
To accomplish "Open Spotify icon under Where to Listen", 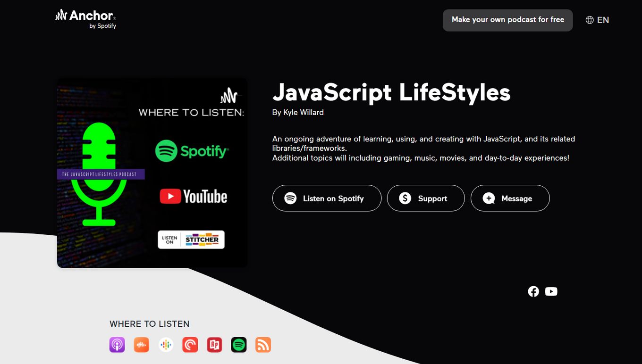I will point(239,345).
